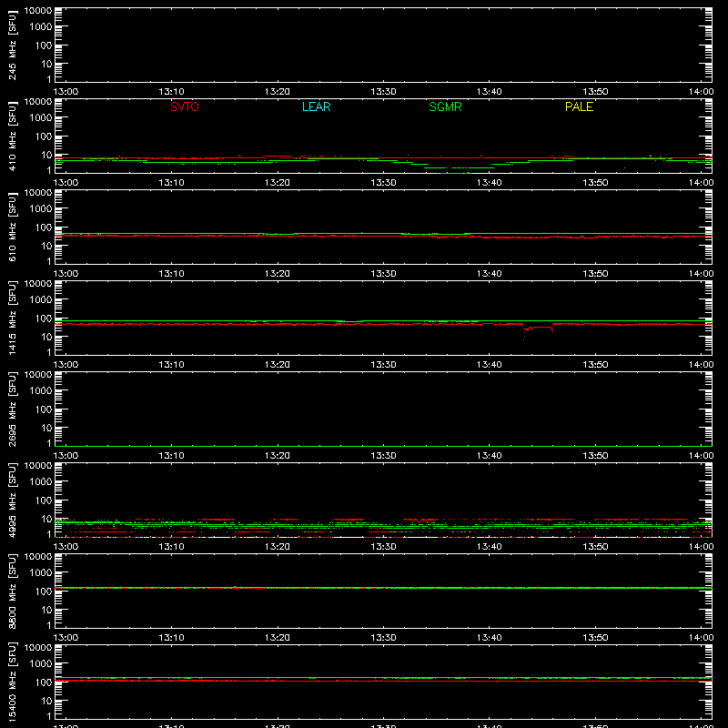Click 13:30 tick label under 2695 MHz panel
728x728 pixels.
[x=383, y=456]
